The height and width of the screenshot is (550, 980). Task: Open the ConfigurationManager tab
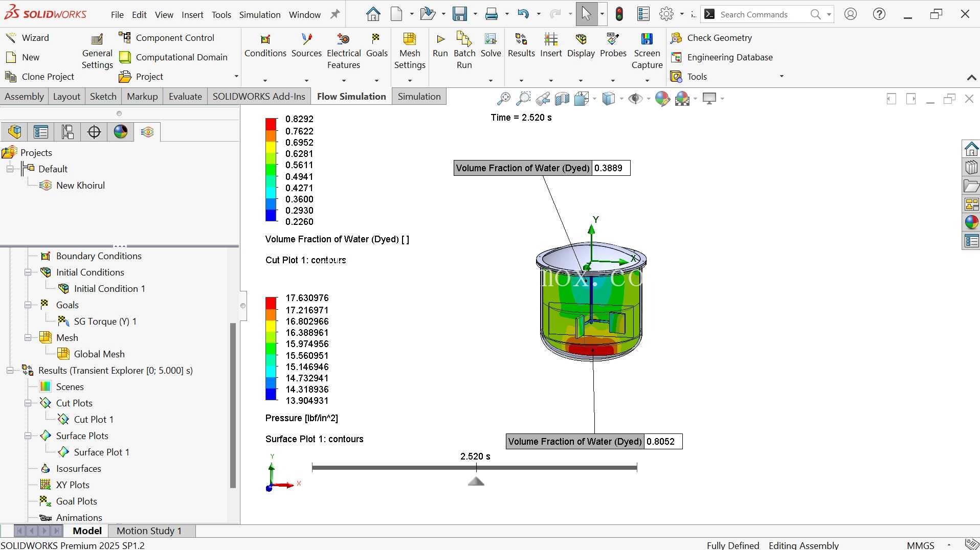pos(68,132)
